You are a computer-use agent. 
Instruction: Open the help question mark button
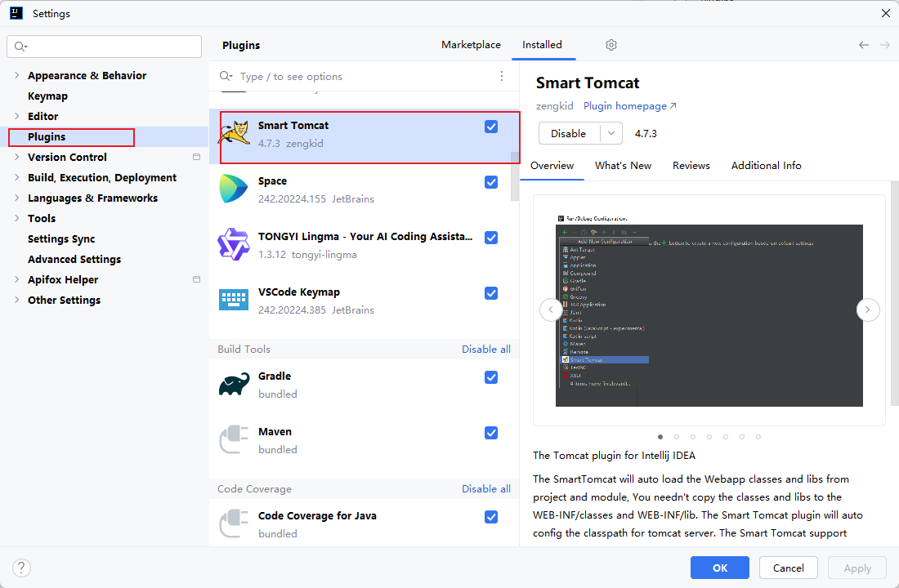(21, 568)
